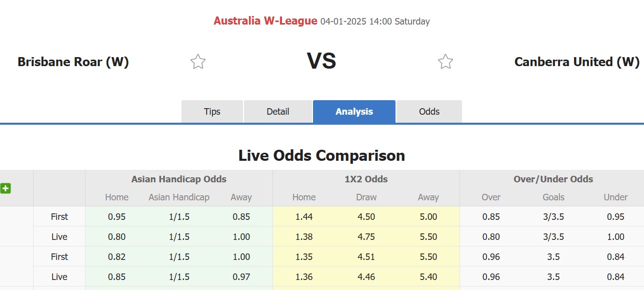Click the Brisbane Roar (W) team name
644x290 pixels.
(73, 62)
